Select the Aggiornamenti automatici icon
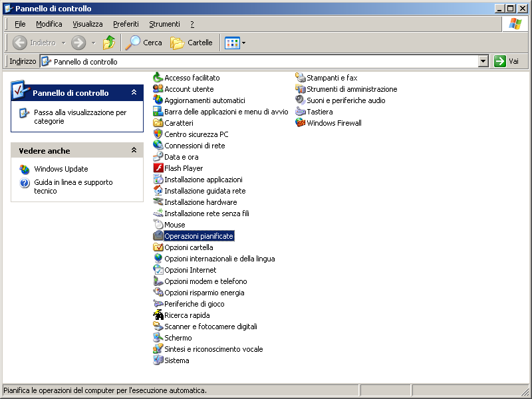532x399 pixels. point(158,100)
